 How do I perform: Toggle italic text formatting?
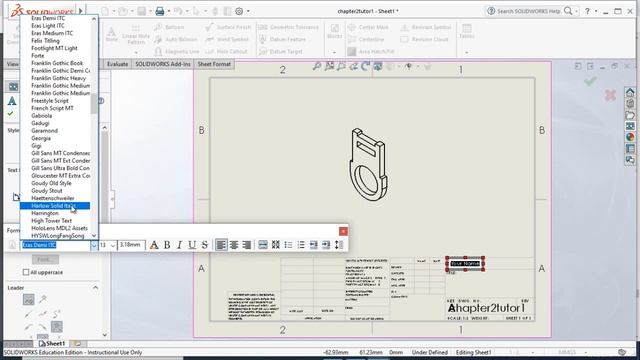180,245
